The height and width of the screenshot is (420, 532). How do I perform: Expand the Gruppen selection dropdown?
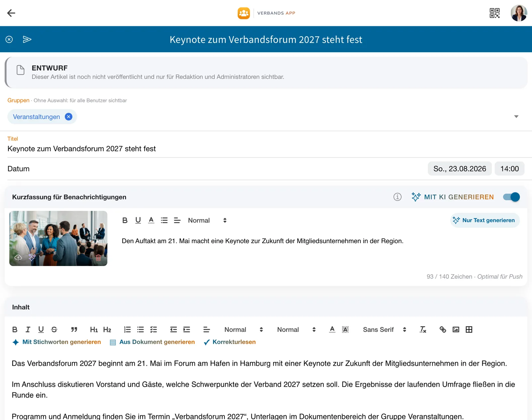(x=516, y=116)
